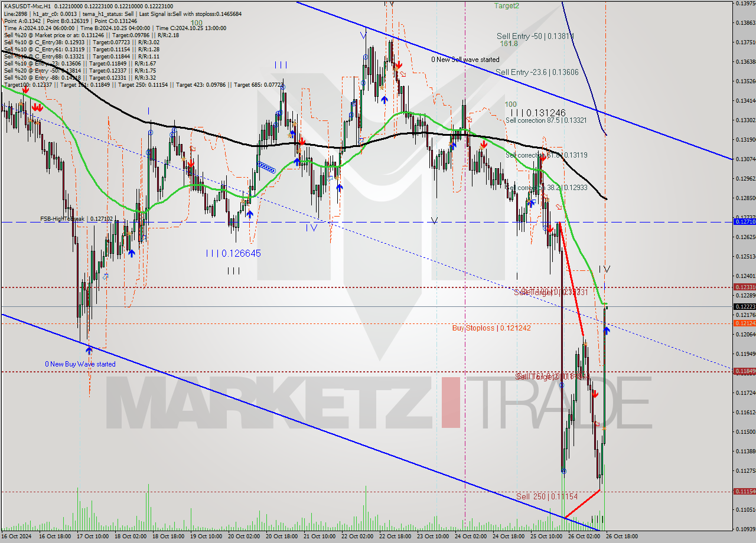
Task: Click the black current price tag 0.12223
Action: pos(744,306)
